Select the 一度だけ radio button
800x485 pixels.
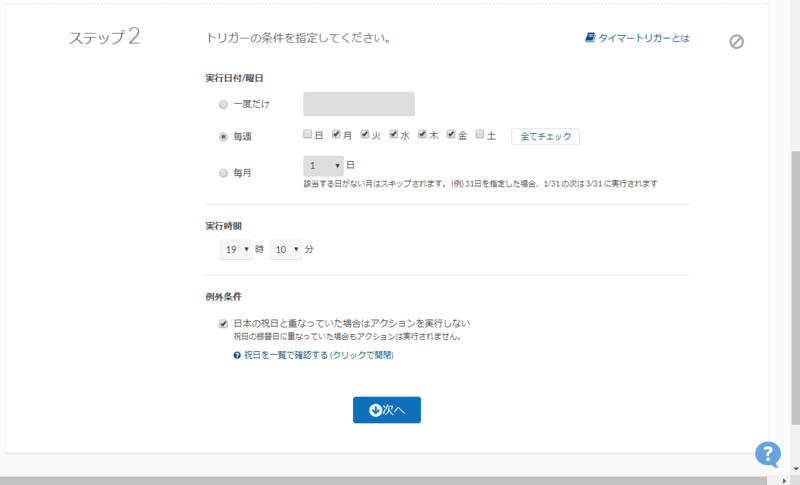click(x=223, y=105)
